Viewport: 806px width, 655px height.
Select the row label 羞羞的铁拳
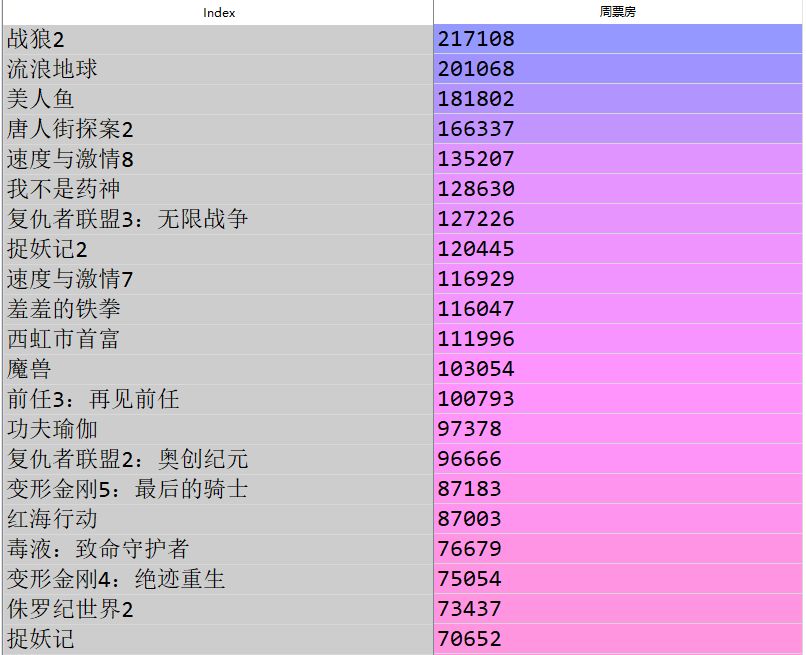tap(218, 309)
